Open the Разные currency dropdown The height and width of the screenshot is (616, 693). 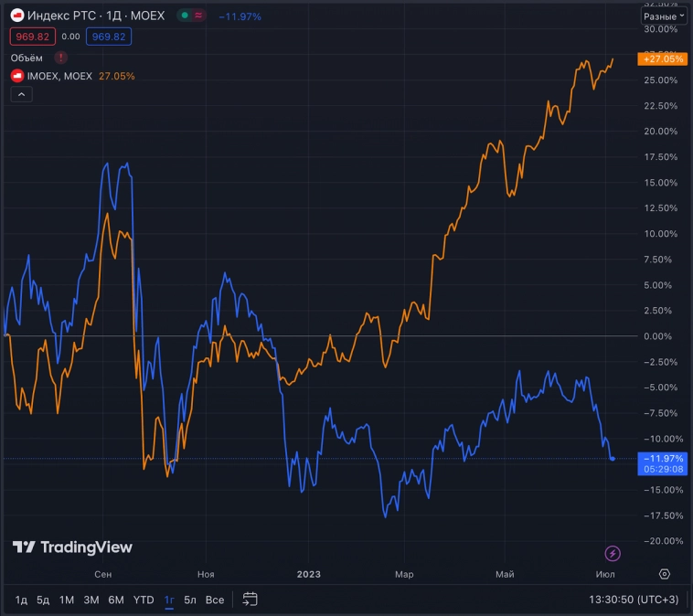coord(665,16)
